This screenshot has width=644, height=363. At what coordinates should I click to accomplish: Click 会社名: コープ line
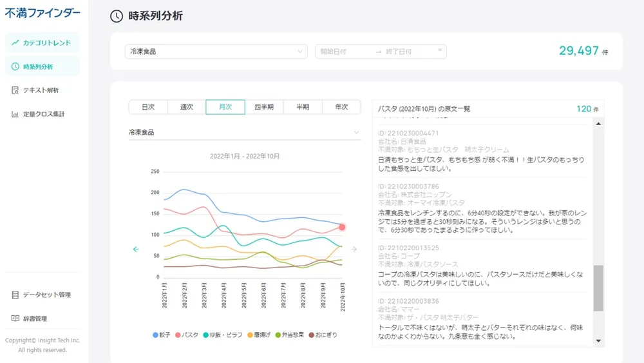399,256
